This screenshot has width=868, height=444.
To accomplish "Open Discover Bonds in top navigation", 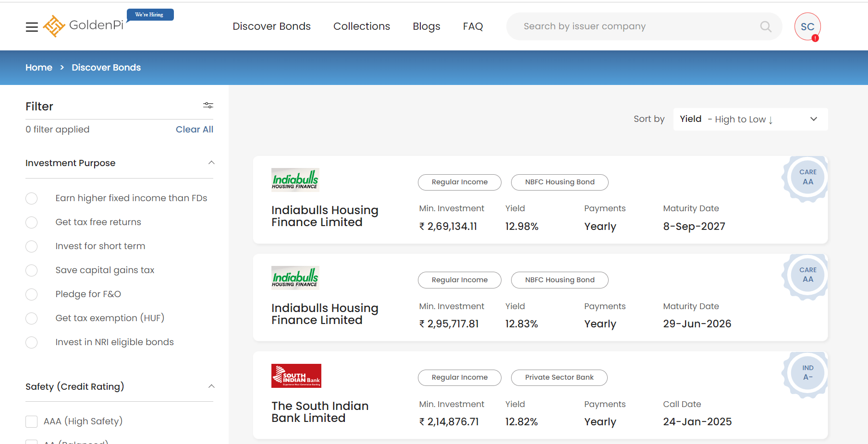I will [x=271, y=26].
